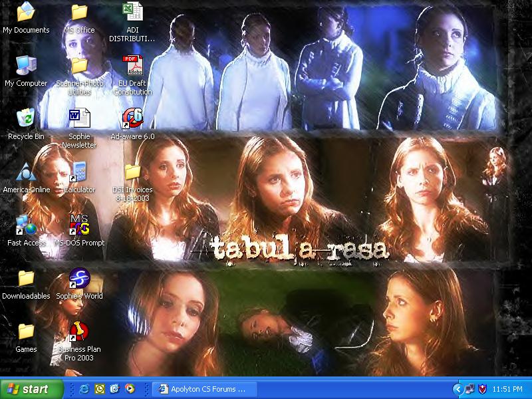This screenshot has width=532, height=399.
Task: Open the Sophie Newsletter Word document
Action: (79, 118)
